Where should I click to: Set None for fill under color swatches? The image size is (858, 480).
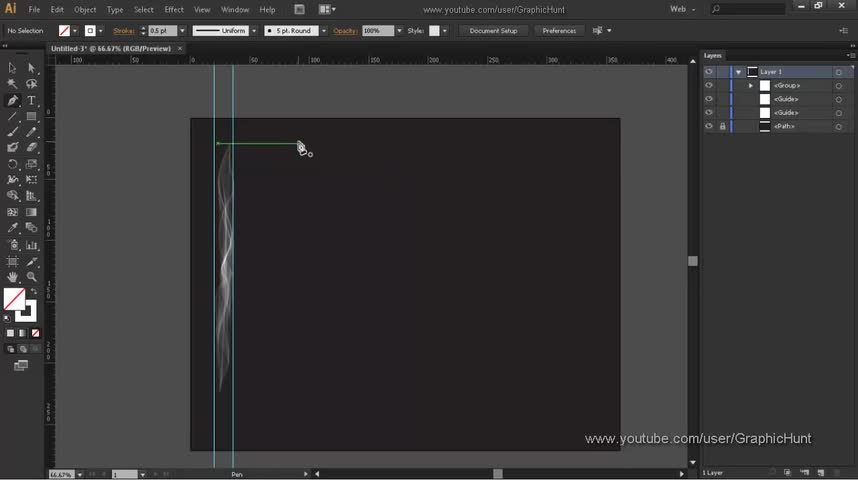tap(35, 333)
